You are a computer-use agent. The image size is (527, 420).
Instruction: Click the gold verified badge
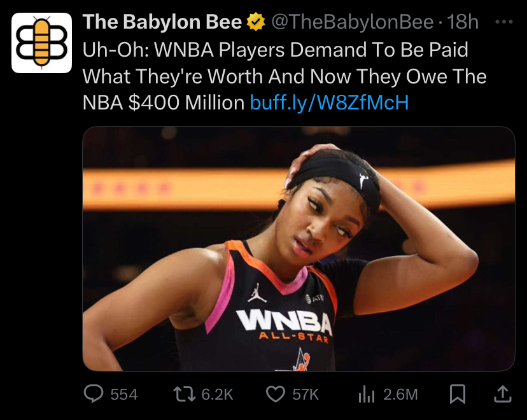(x=256, y=22)
